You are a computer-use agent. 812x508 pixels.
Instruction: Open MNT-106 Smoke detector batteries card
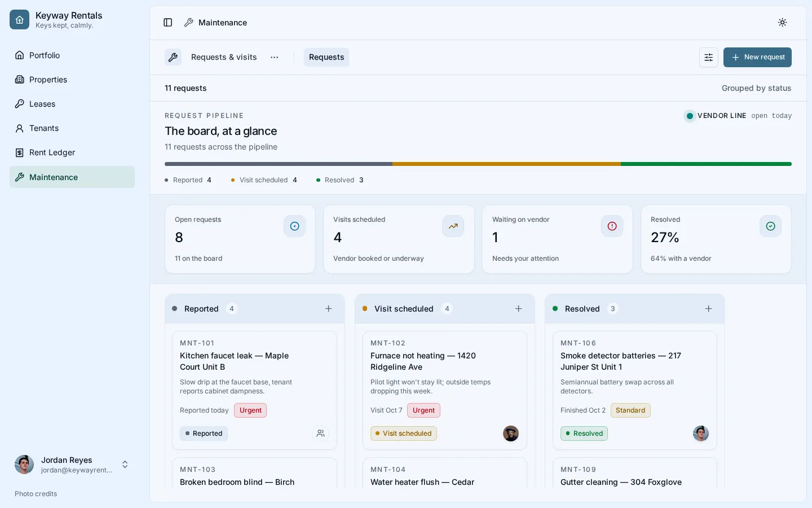coord(635,391)
